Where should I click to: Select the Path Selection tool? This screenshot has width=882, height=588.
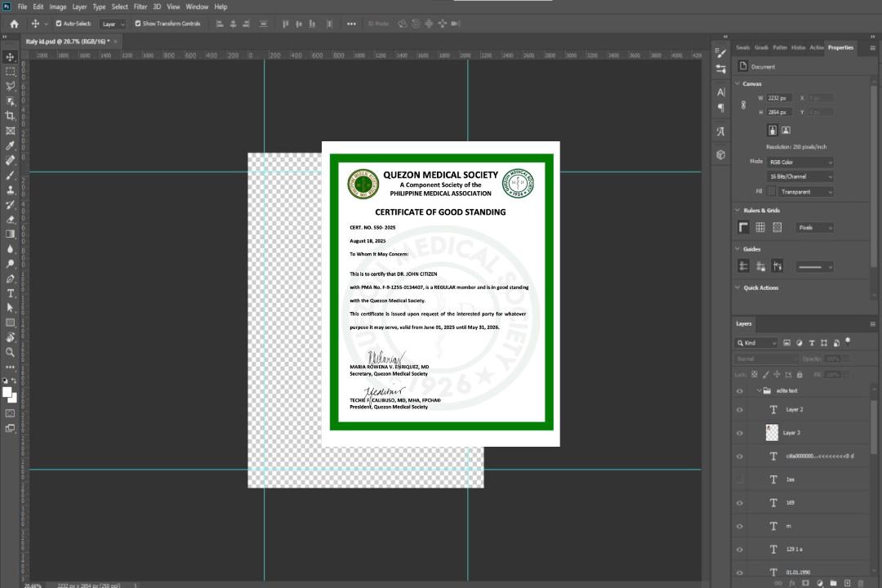(x=10, y=308)
